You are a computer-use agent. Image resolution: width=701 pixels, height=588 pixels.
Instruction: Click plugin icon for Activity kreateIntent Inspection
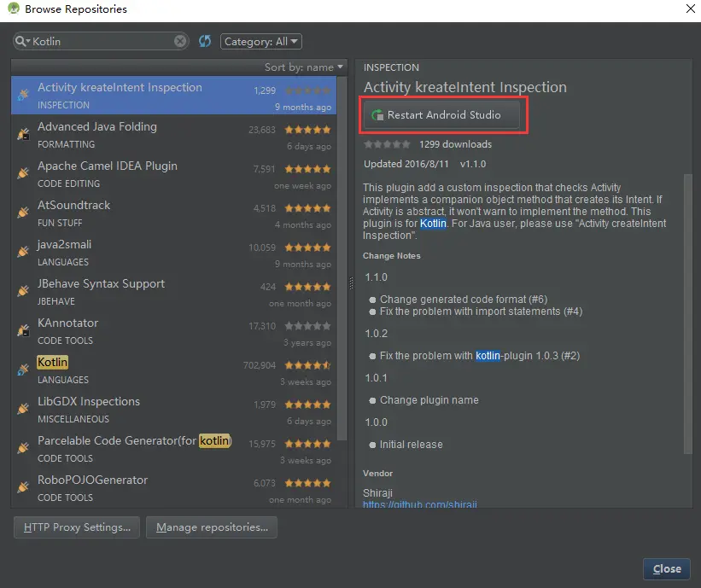point(23,94)
